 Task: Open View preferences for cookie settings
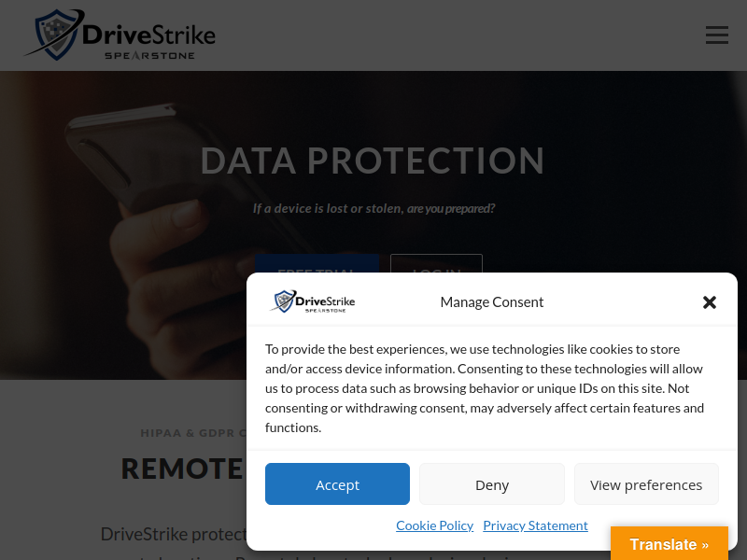(x=645, y=484)
